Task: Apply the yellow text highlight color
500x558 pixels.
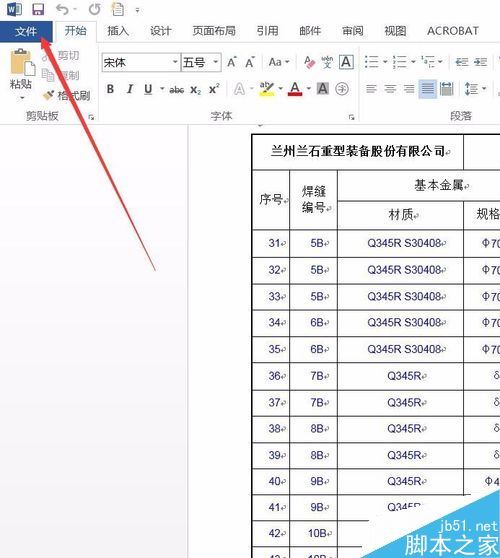Action: (x=267, y=89)
